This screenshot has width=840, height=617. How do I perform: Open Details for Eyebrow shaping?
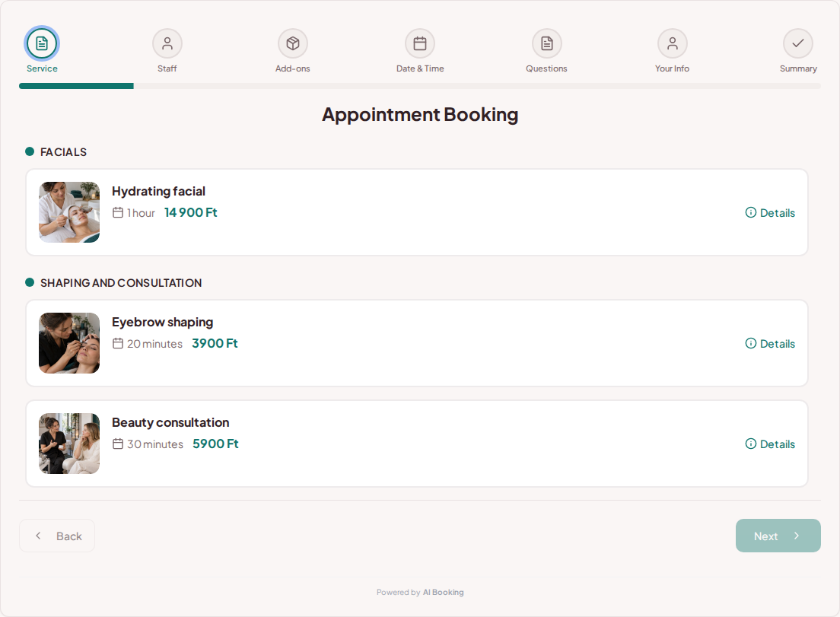coord(770,343)
